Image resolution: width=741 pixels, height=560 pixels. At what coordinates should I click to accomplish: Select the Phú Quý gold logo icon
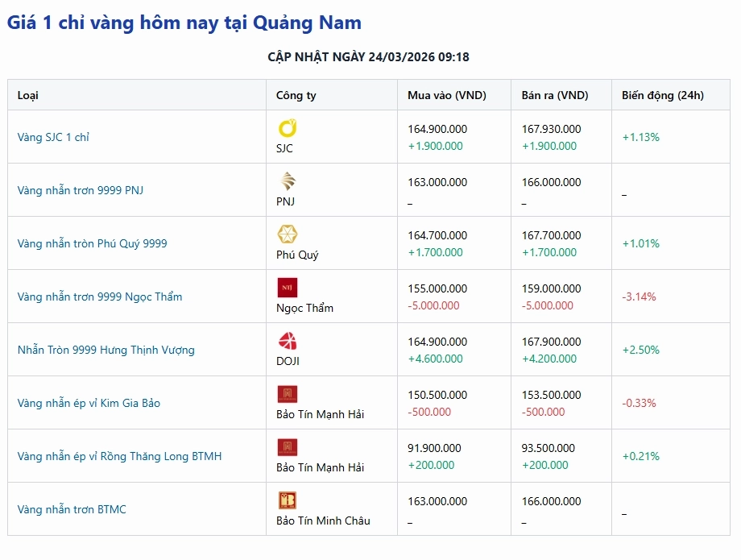tap(287, 234)
